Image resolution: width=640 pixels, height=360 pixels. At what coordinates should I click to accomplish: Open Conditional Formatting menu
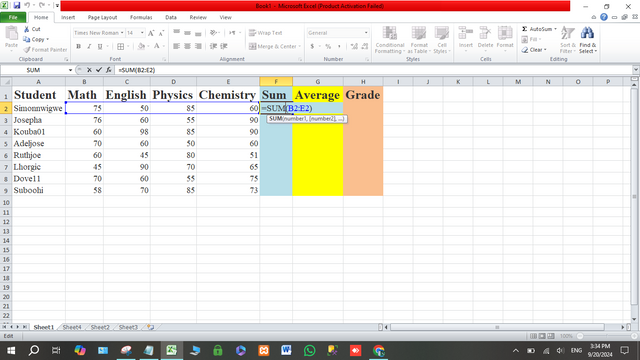tap(389, 40)
